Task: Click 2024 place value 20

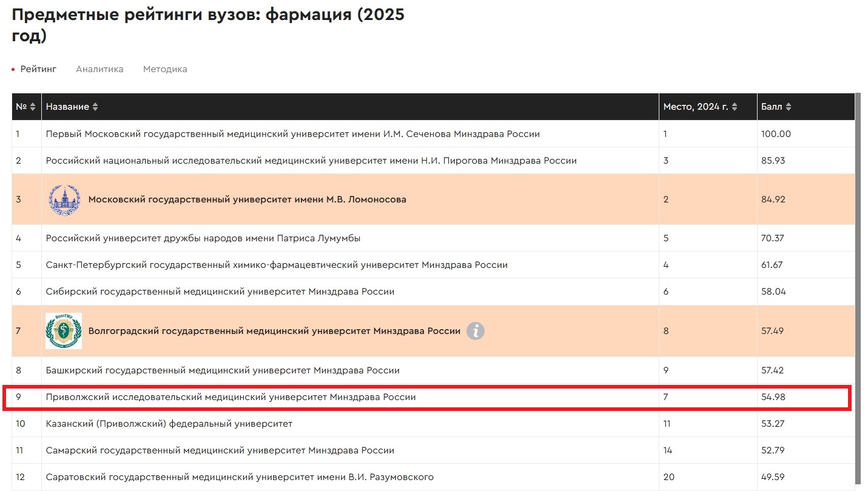Action: pyautogui.click(x=668, y=477)
